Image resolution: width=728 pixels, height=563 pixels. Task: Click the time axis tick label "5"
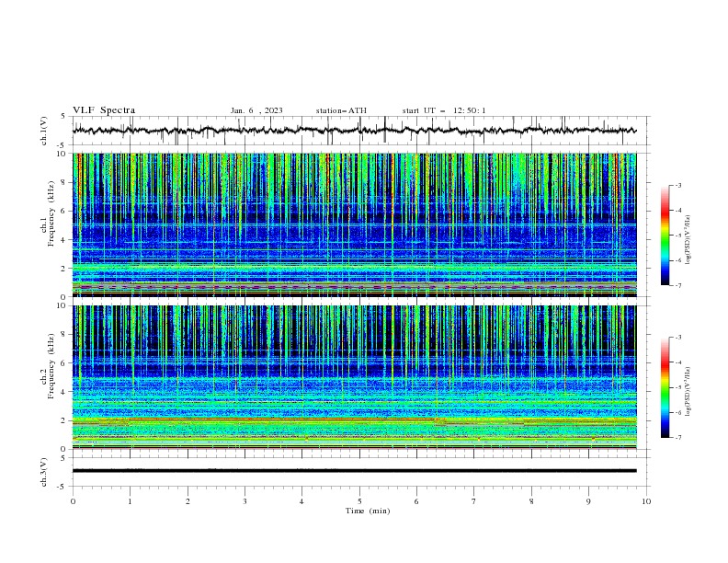359,501
